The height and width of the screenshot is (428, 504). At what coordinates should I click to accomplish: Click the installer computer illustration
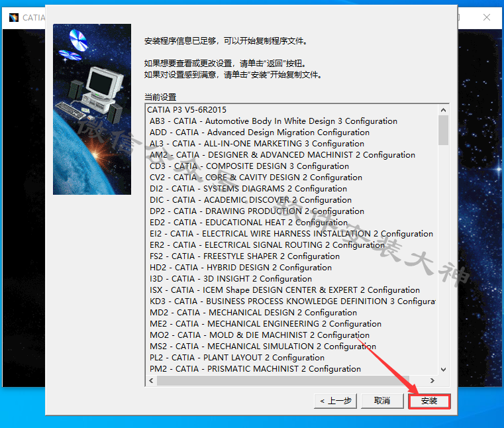click(92, 109)
